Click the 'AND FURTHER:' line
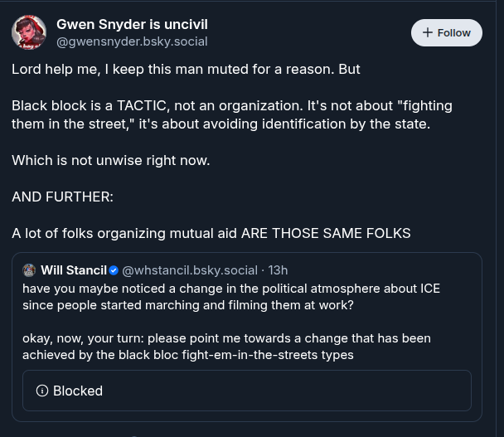Viewport: 504px width, 437px height. tap(63, 197)
